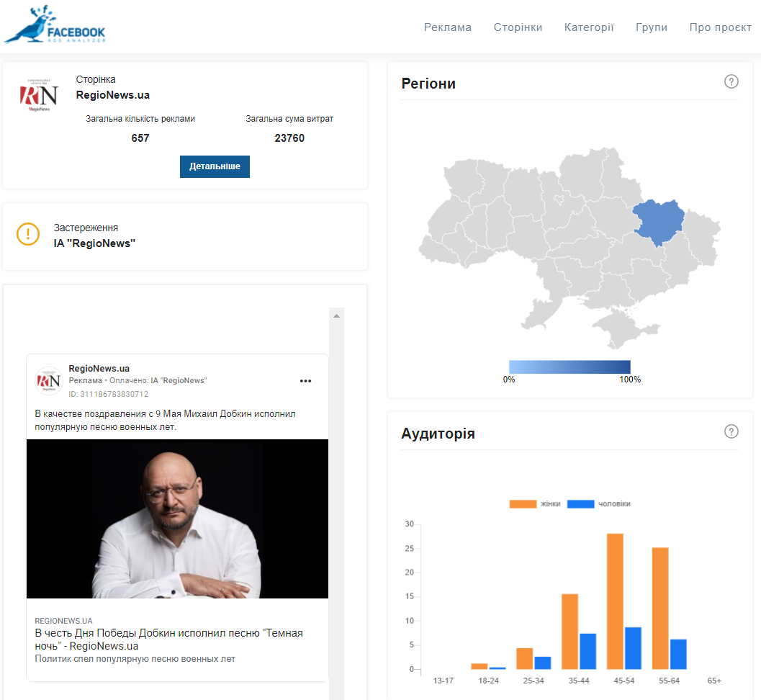Click the ad photo of the man

tap(177, 519)
